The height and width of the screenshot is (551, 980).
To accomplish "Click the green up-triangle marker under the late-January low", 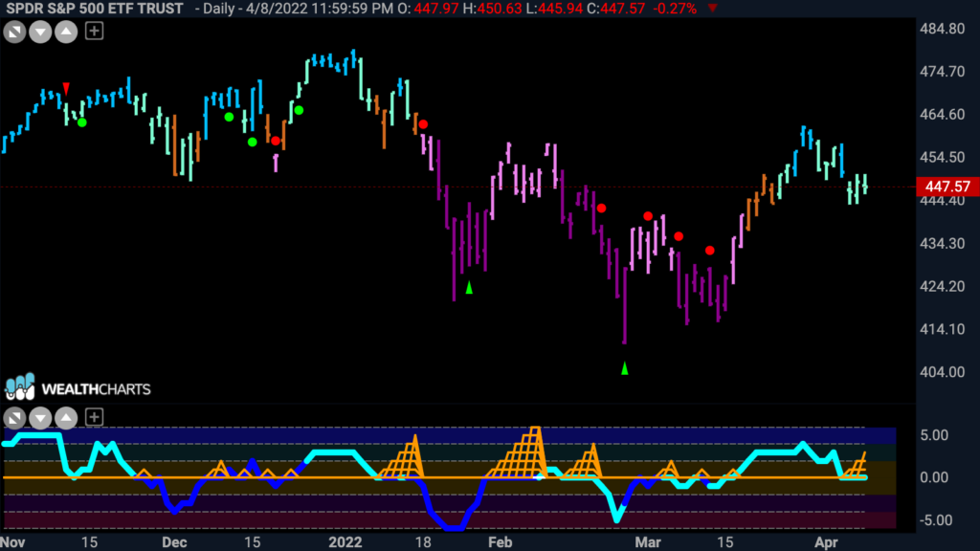I will (x=469, y=287).
